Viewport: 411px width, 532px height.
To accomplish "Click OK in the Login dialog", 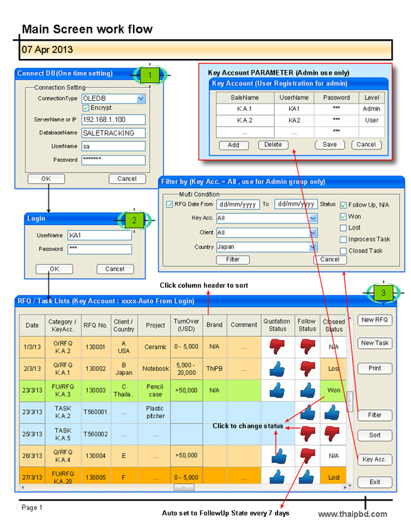I will 54,269.
